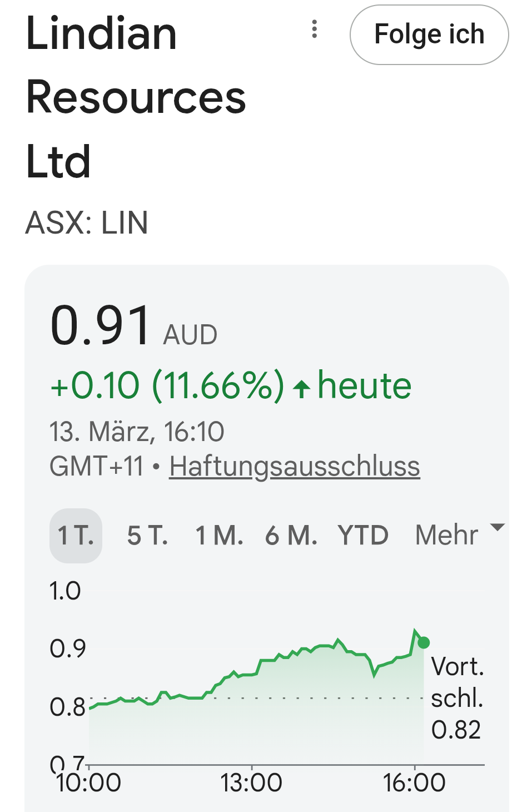This screenshot has width=527, height=812.
Task: Switch chart to YTD range
Action: coord(363,536)
